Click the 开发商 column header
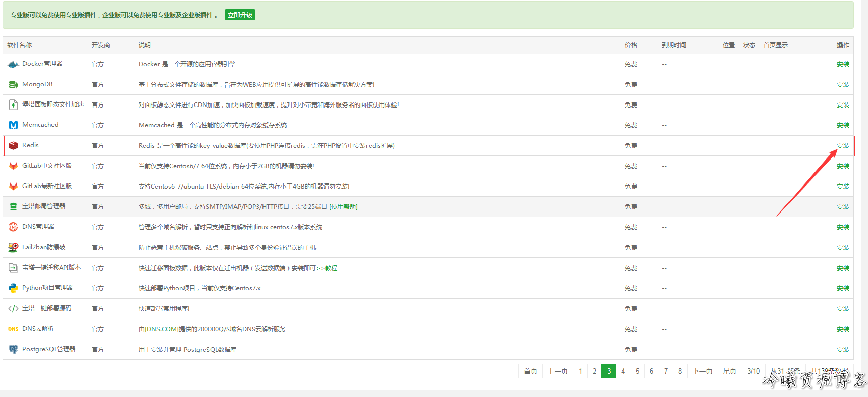868x397 pixels. click(x=101, y=45)
